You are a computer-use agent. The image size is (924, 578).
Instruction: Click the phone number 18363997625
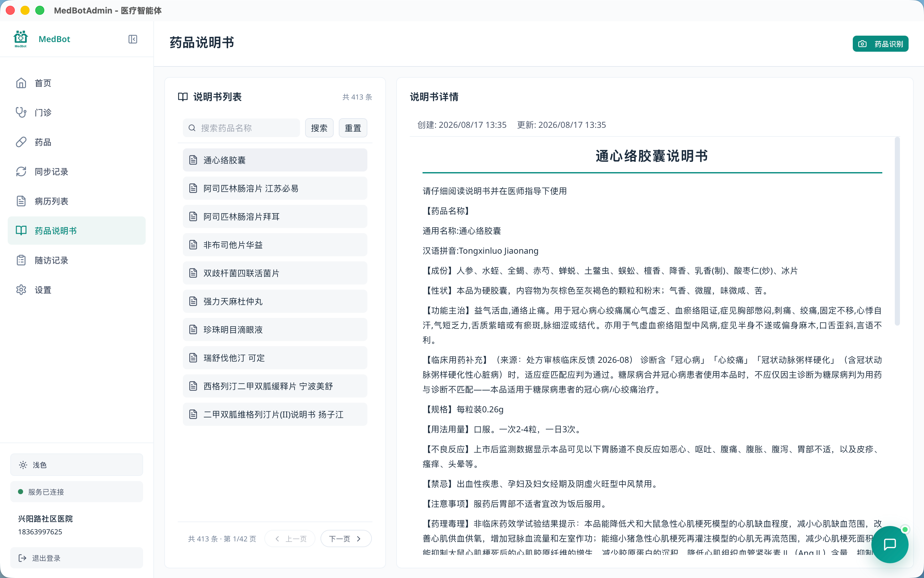[40, 532]
